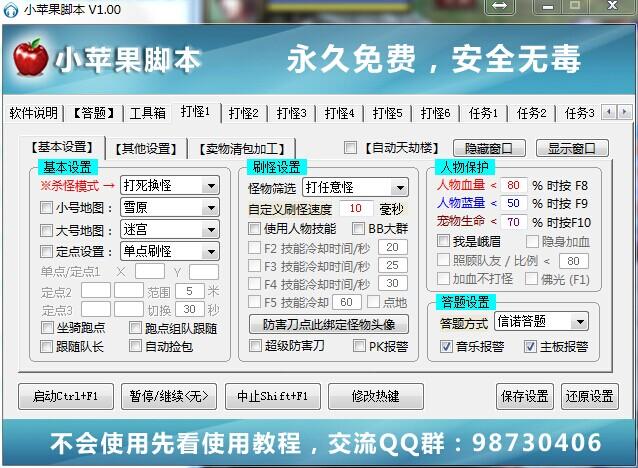The height and width of the screenshot is (468, 638).
Task: Open 小号地图 dropdown showing 雪原
Action: 170,208
